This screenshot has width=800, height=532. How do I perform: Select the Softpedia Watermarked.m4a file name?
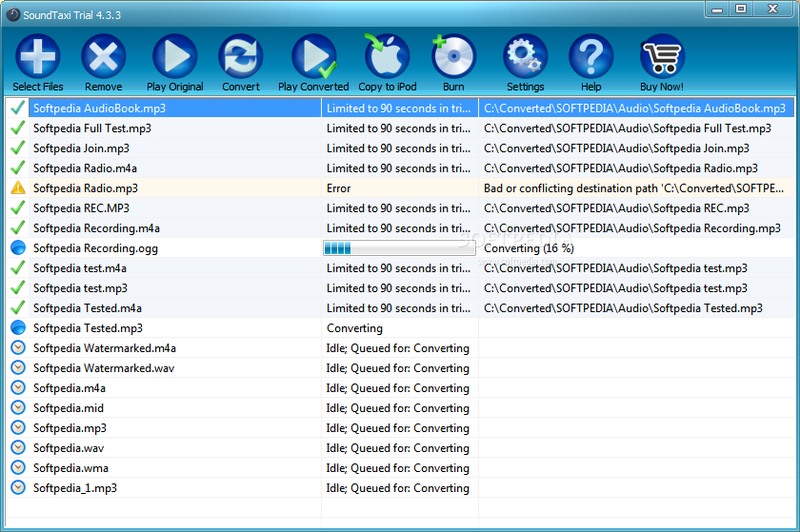[x=105, y=348]
